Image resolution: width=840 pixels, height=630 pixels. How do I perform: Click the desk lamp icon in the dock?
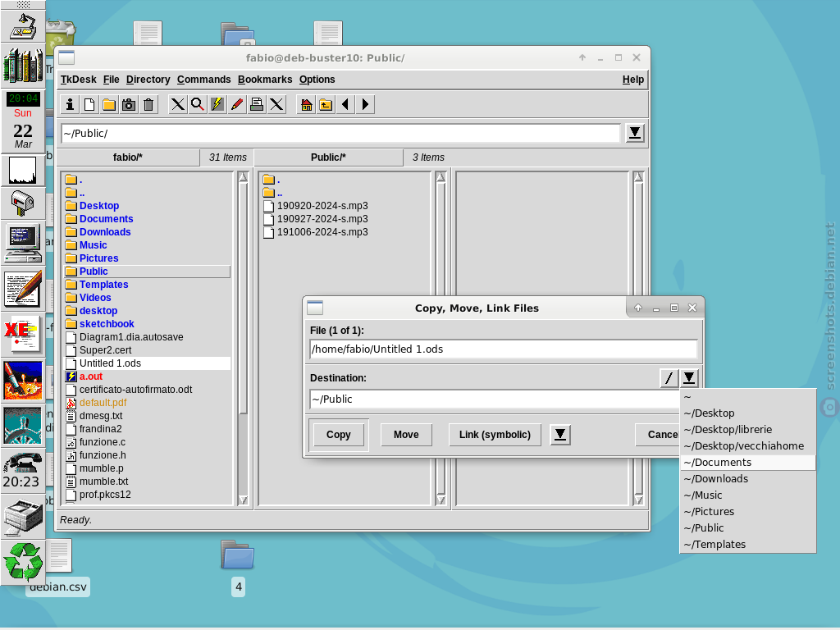22,25
